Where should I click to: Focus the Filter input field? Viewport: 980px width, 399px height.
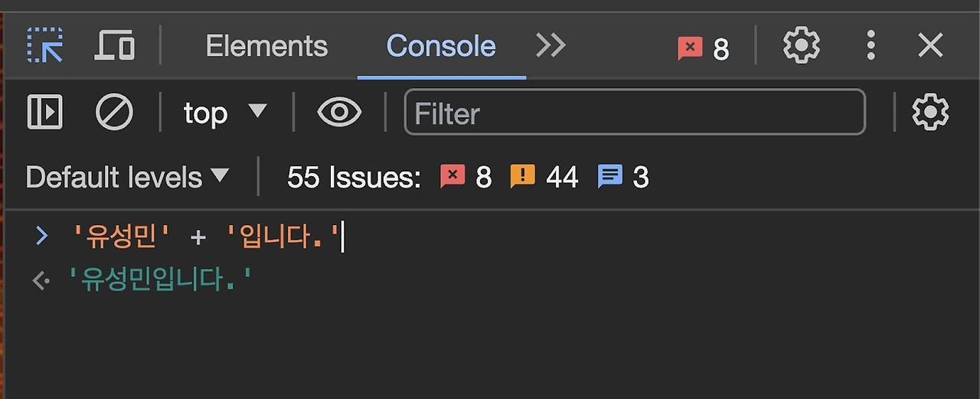tap(634, 113)
